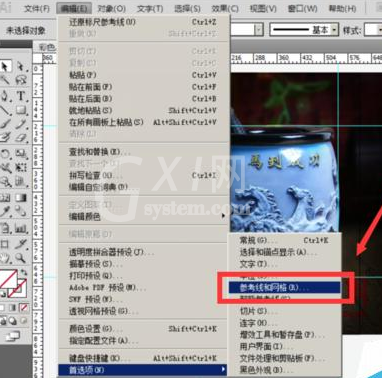This screenshot has width=382, height=378.
Task: Select the Column Graph tool
Action: point(21,228)
